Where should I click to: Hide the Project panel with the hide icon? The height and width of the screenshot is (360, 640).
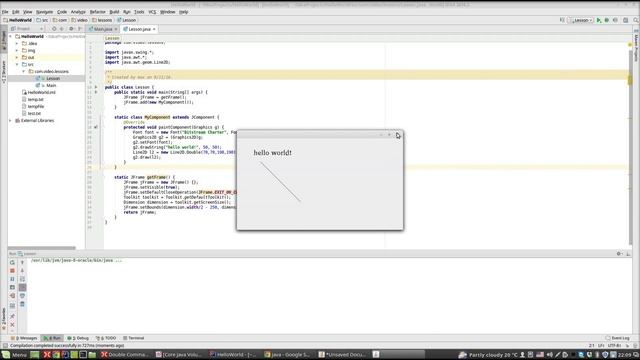click(80, 29)
